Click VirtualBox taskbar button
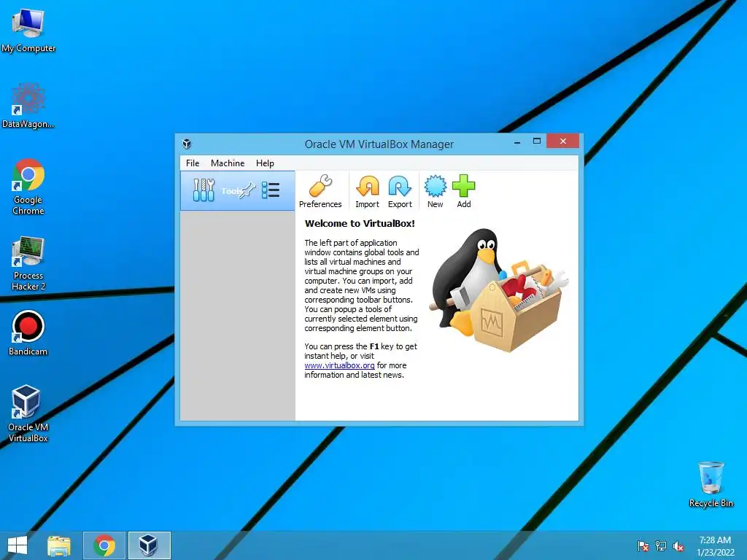Viewport: 747px width, 560px height. click(x=149, y=545)
